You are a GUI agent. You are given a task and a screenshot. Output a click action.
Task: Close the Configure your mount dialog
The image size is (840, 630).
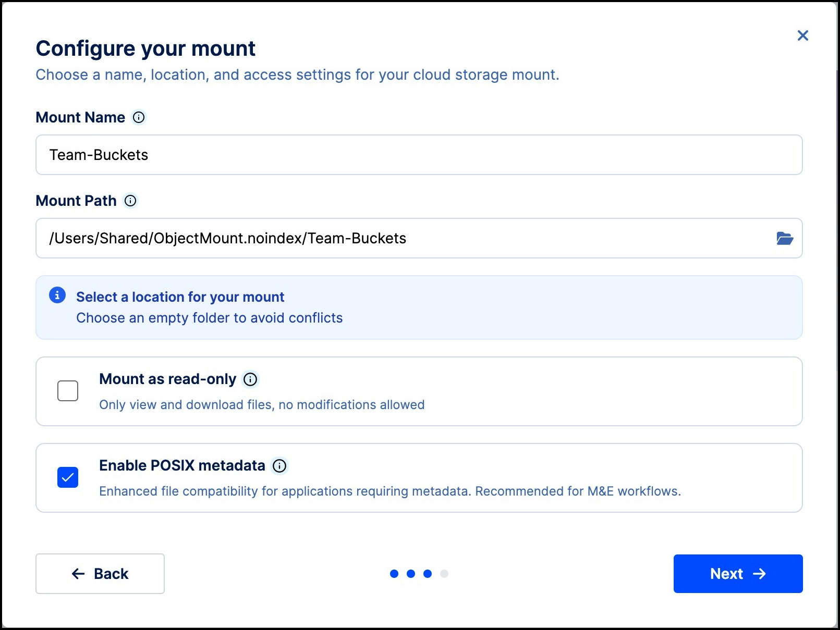802,35
